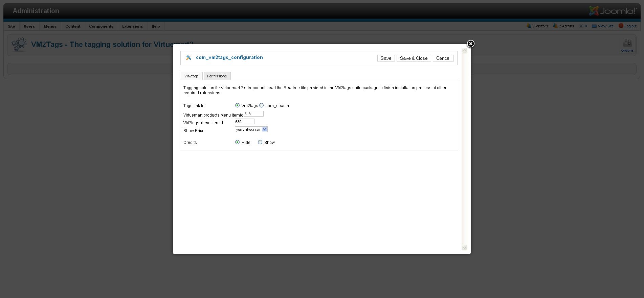Select the com_search radio option
This screenshot has width=644, height=298.
[261, 105]
